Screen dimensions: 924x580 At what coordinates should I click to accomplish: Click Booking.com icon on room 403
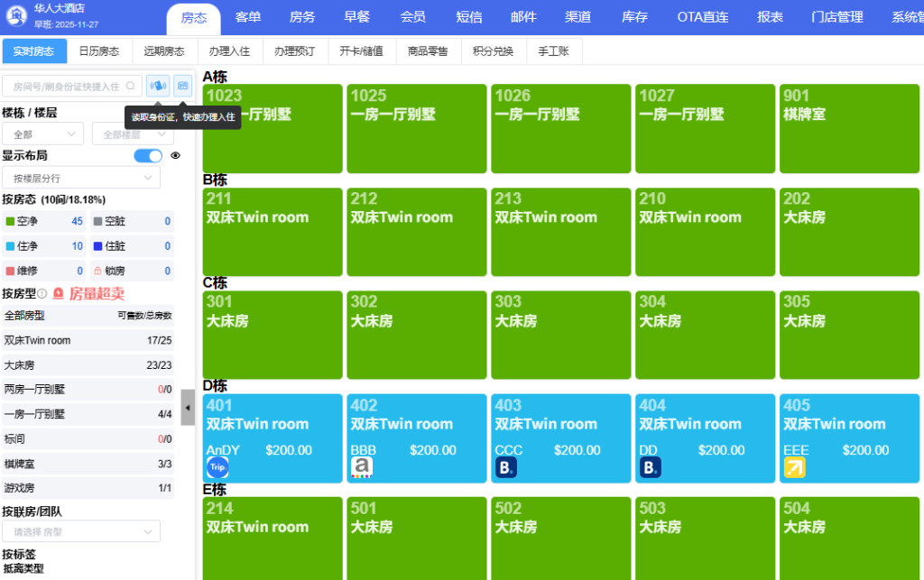[x=506, y=467]
